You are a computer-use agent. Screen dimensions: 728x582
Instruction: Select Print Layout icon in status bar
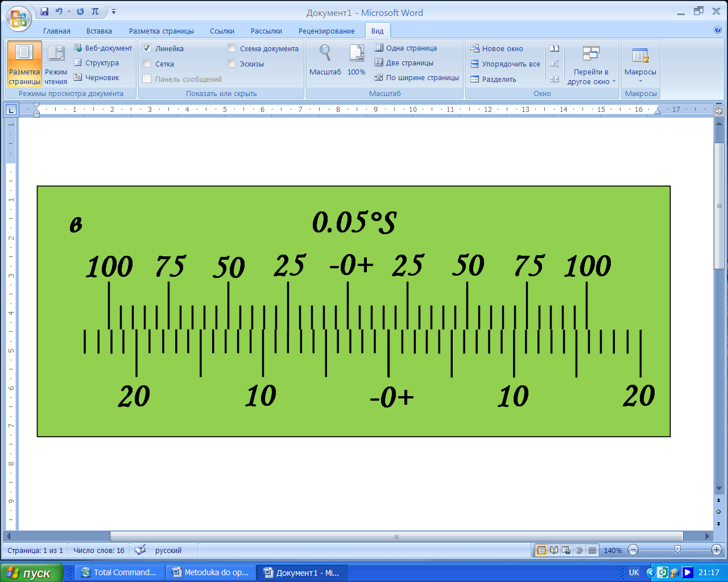541,550
